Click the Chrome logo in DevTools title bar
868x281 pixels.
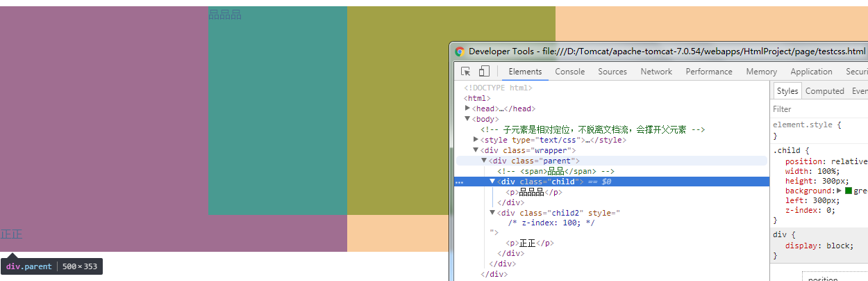point(460,51)
